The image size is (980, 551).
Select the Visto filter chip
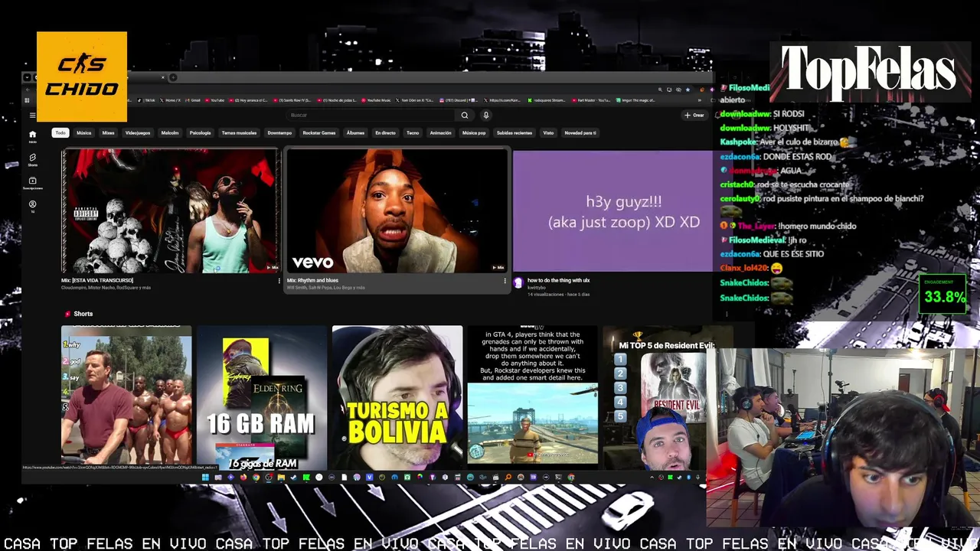click(x=548, y=132)
